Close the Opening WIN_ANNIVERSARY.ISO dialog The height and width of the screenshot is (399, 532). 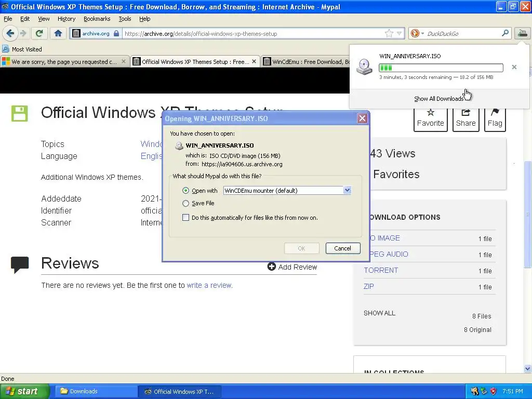click(x=362, y=118)
